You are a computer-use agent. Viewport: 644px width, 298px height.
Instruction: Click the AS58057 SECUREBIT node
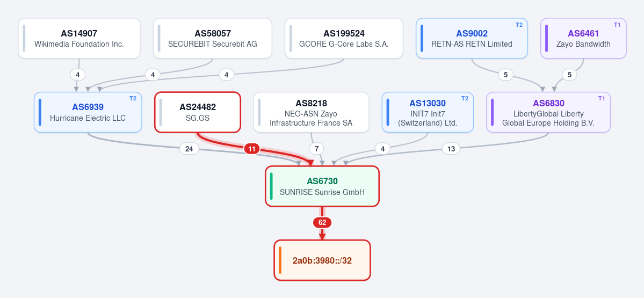pyautogui.click(x=213, y=38)
